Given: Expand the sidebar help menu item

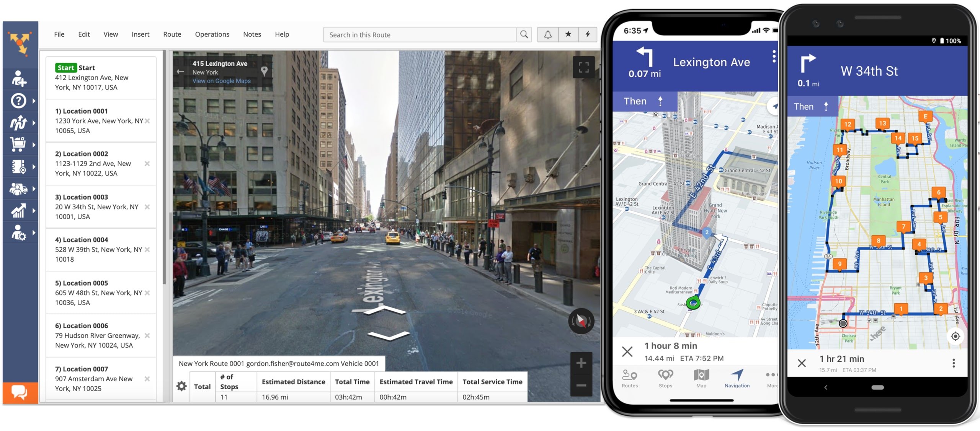Looking at the screenshot, I should coord(36,101).
